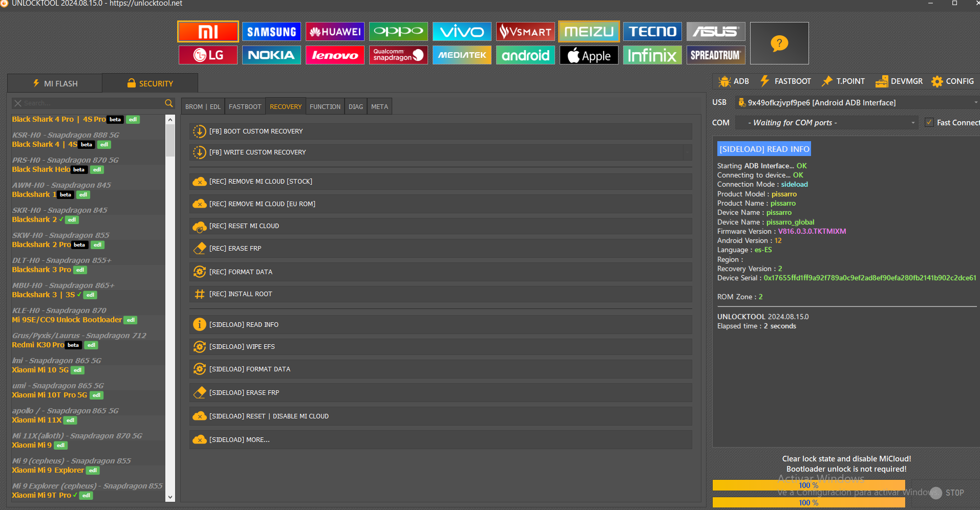980x510 pixels.
Task: Select the LG brand logo
Action: pos(208,55)
